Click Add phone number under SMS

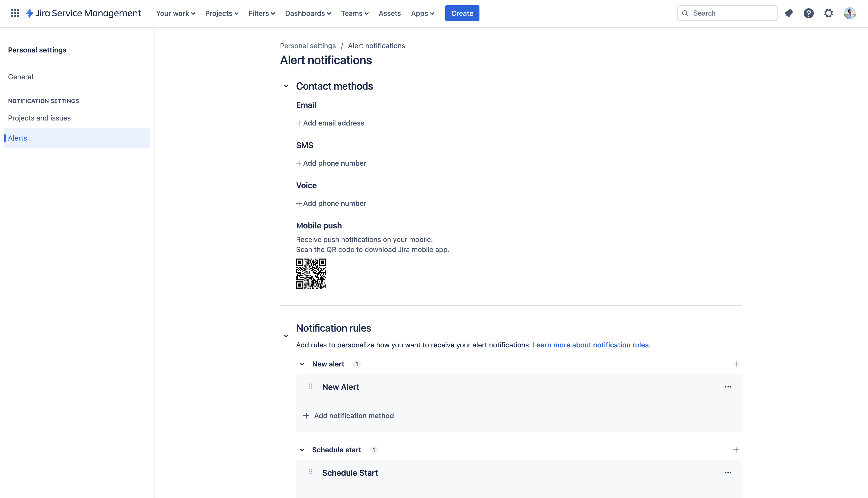[x=331, y=163]
